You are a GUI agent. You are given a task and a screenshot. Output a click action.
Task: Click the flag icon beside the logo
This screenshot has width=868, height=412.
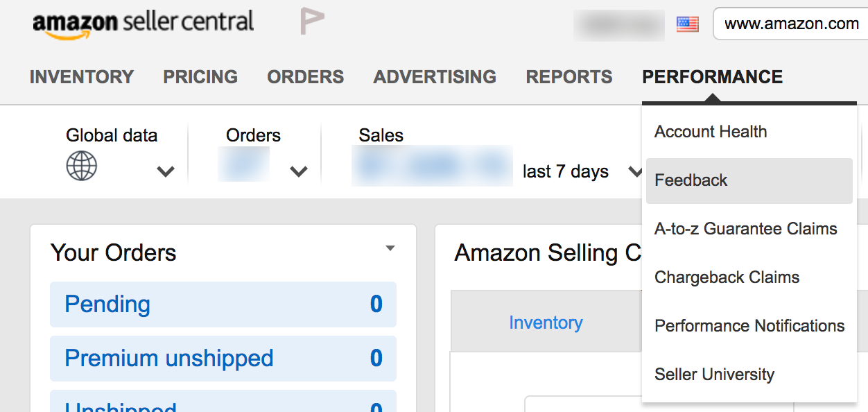[312, 22]
